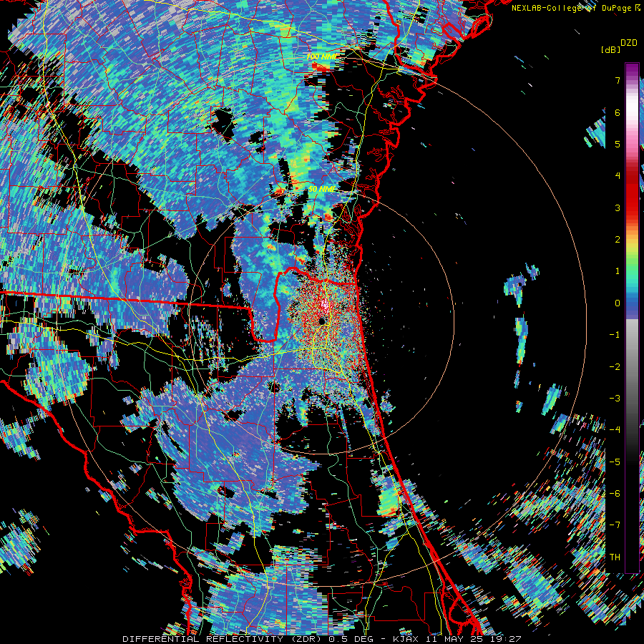This screenshot has height=644, width=644.
Task: Click the -1 value on the dB scale
Action: click(x=615, y=335)
